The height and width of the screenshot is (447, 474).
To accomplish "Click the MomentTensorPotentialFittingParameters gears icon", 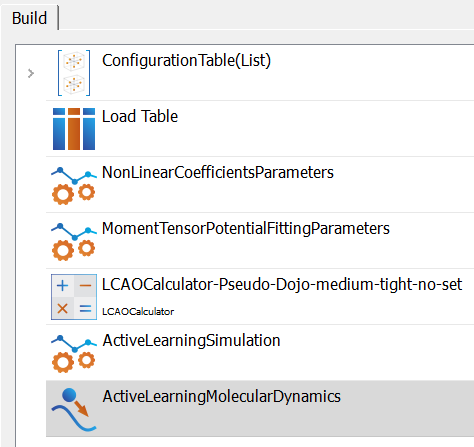I will (x=74, y=242).
